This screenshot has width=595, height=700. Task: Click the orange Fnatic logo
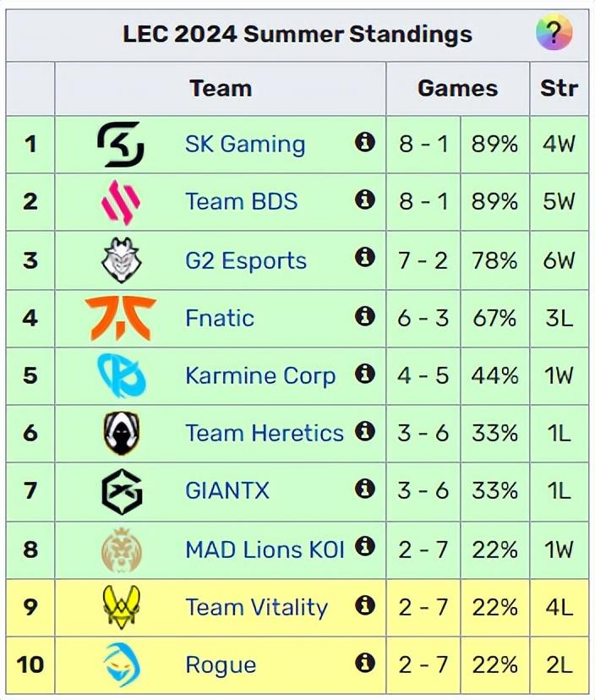click(x=121, y=318)
